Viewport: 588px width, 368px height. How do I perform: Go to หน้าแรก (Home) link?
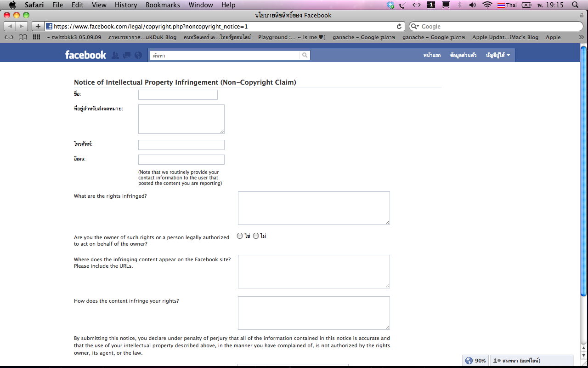(x=432, y=55)
